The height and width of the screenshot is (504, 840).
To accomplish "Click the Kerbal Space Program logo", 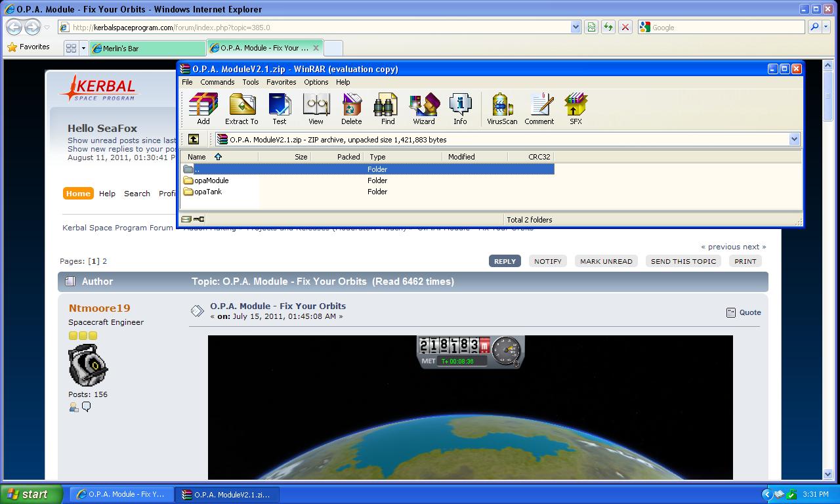I will (x=98, y=88).
